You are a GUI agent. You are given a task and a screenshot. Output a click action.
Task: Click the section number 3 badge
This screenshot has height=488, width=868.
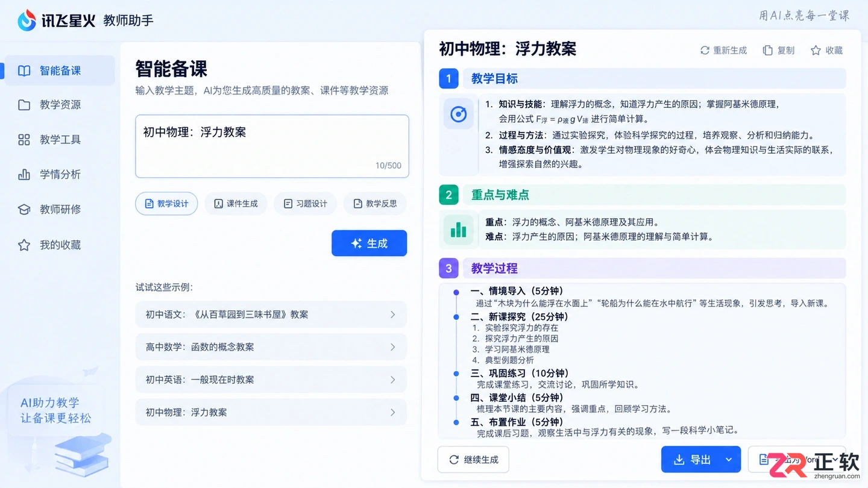click(448, 268)
